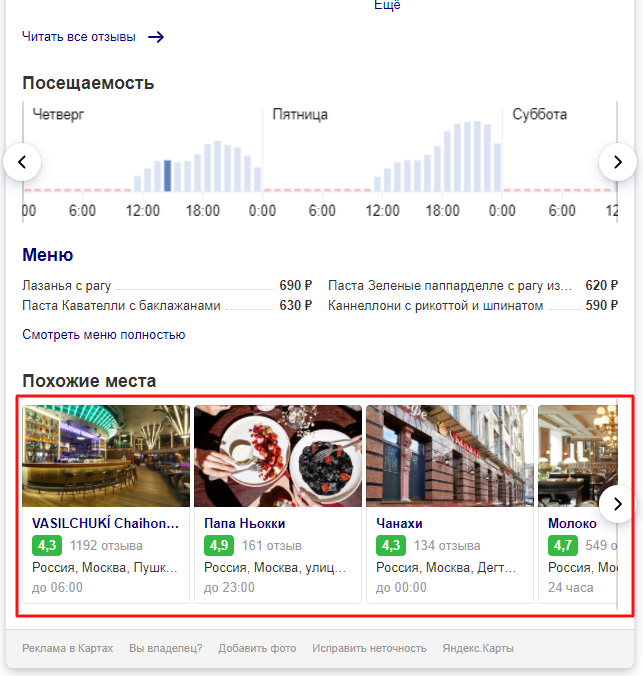Click Вы владелец? footer link
643x676 pixels.
pyautogui.click(x=166, y=648)
